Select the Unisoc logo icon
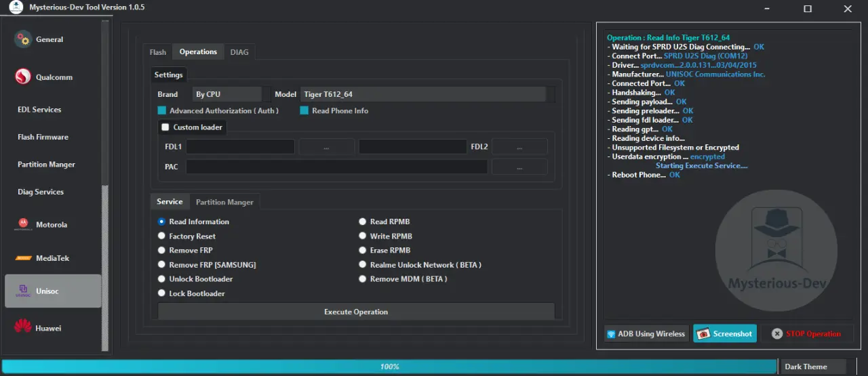 tap(23, 291)
